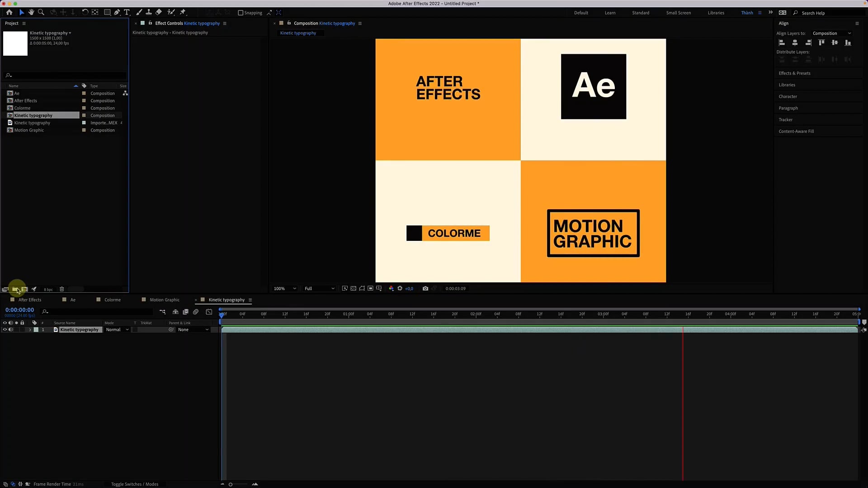Switch to the Default workspace

click(x=581, y=13)
